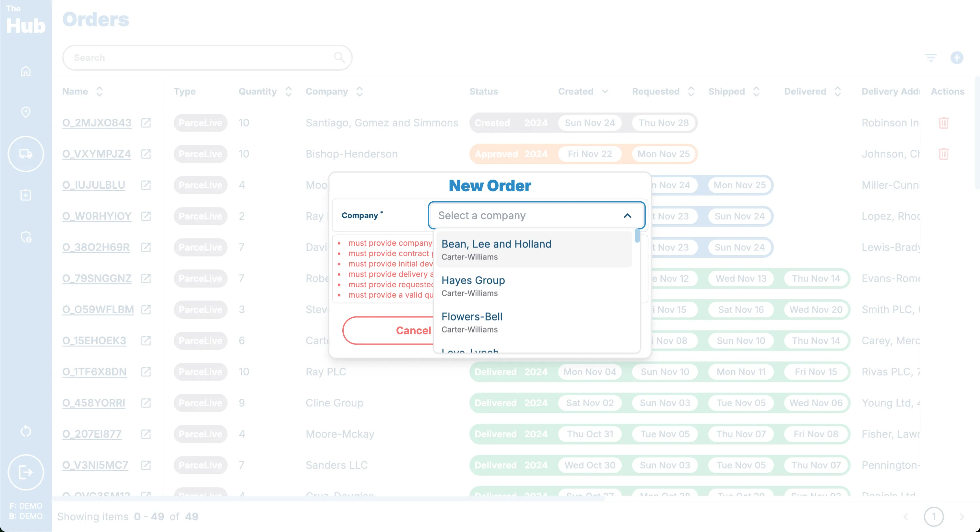Open order link O_458YORRI
Screen dimensions: 980x532
point(94,403)
